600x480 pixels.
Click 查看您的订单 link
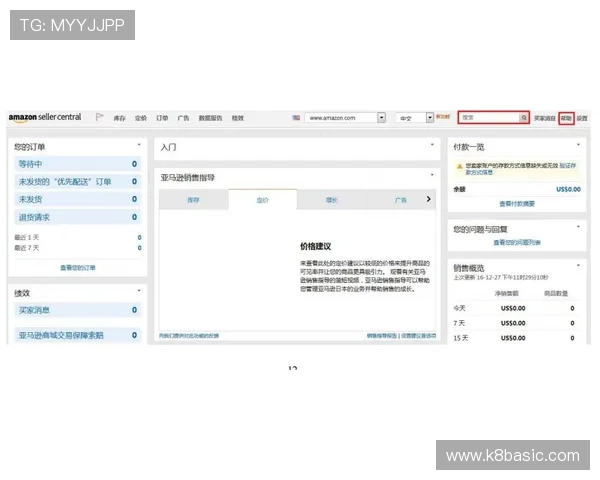(x=78, y=268)
